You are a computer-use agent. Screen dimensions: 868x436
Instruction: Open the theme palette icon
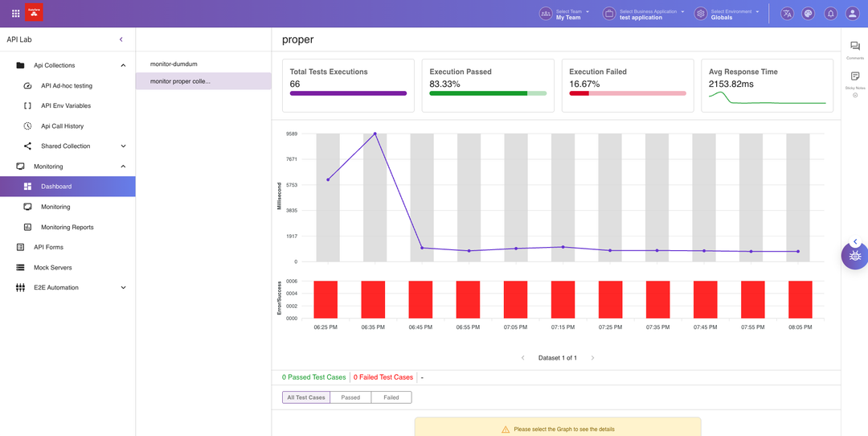tap(809, 14)
